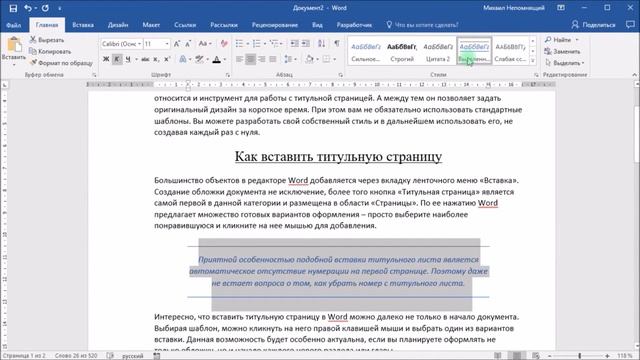640x360 pixels.
Task: Open Выделить select dropdown
Action: 564,63
